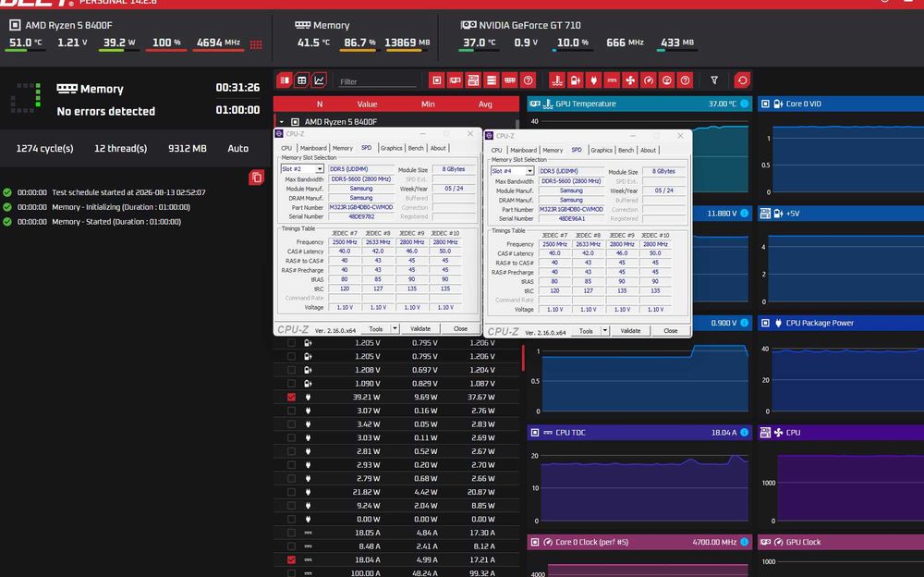Open About tab in Slot #4 CPU-Z window
The image size is (924, 577).
point(648,151)
